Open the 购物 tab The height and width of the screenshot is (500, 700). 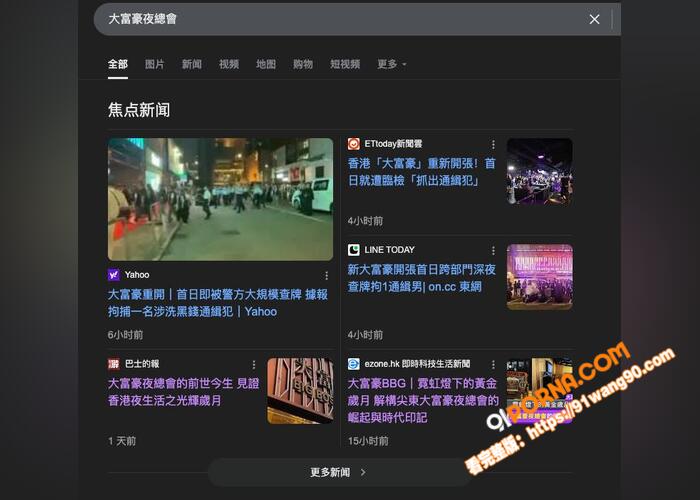click(303, 64)
